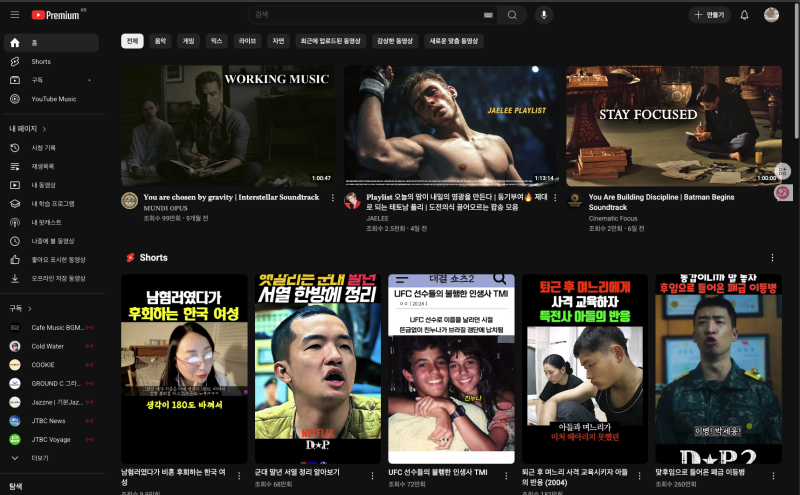Open 오프라인 저장 동영상 downloads
800x495 pixels.
(x=58, y=278)
